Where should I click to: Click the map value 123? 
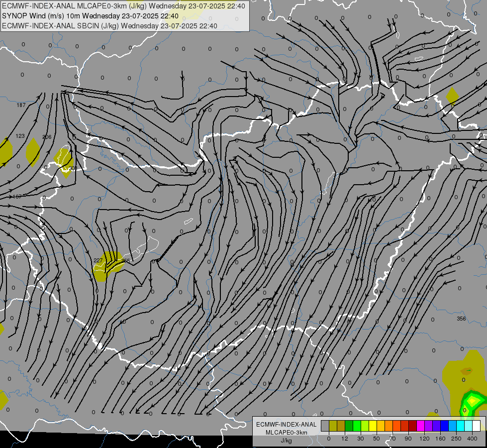20,136
